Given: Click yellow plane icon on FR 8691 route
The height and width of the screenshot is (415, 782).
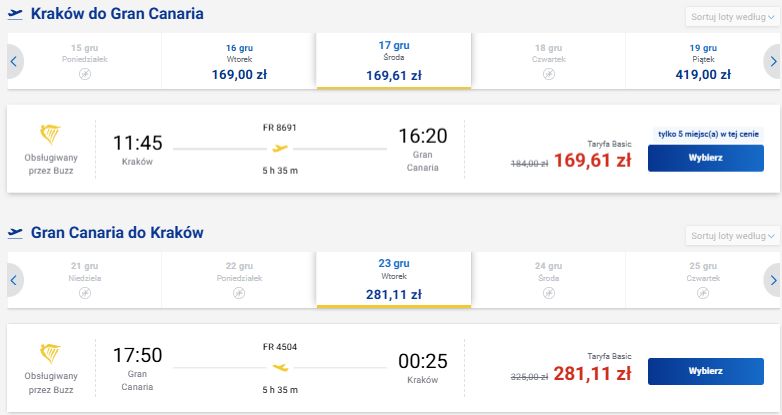Looking at the screenshot, I should click(280, 148).
